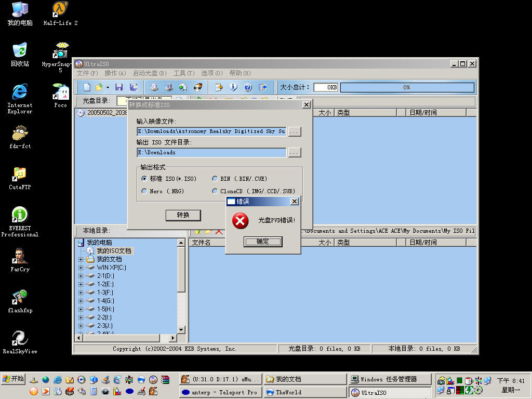Image resolution: width=532 pixels, height=399 pixels.
Task: Open the RealSkyView desktop shortcut
Action: click(x=20, y=342)
